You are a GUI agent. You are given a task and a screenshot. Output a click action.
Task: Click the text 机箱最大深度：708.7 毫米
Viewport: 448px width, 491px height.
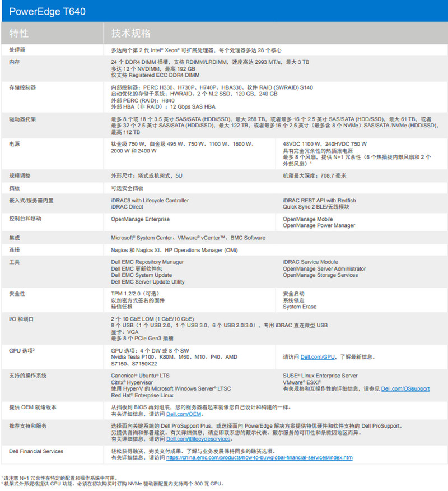click(314, 175)
